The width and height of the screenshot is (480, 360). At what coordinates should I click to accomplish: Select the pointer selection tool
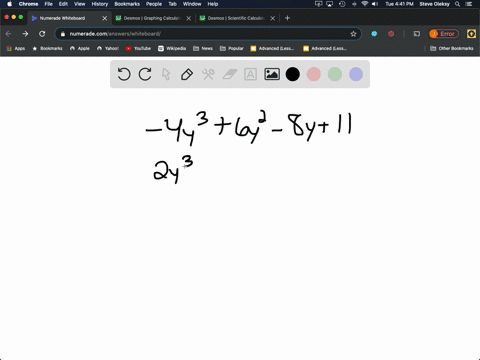(166, 74)
